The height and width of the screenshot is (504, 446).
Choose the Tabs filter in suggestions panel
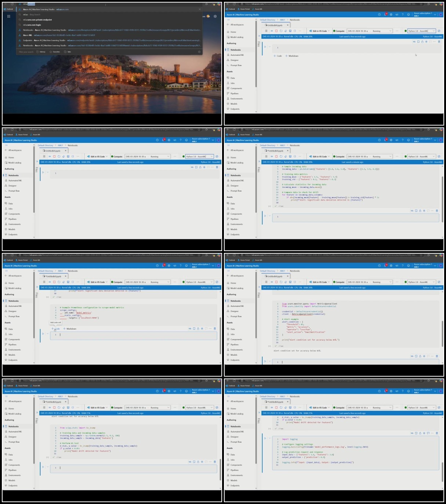point(68,52)
